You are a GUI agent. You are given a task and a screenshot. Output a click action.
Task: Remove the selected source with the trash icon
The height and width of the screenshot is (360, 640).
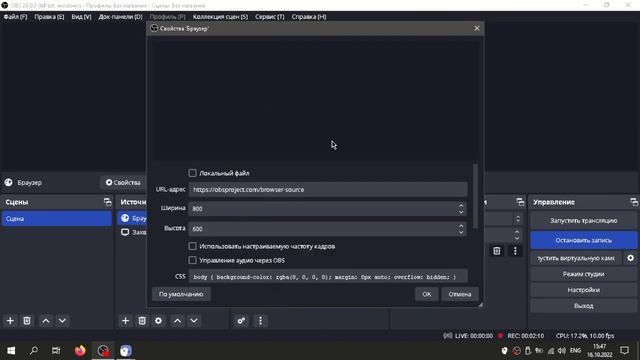(142, 321)
